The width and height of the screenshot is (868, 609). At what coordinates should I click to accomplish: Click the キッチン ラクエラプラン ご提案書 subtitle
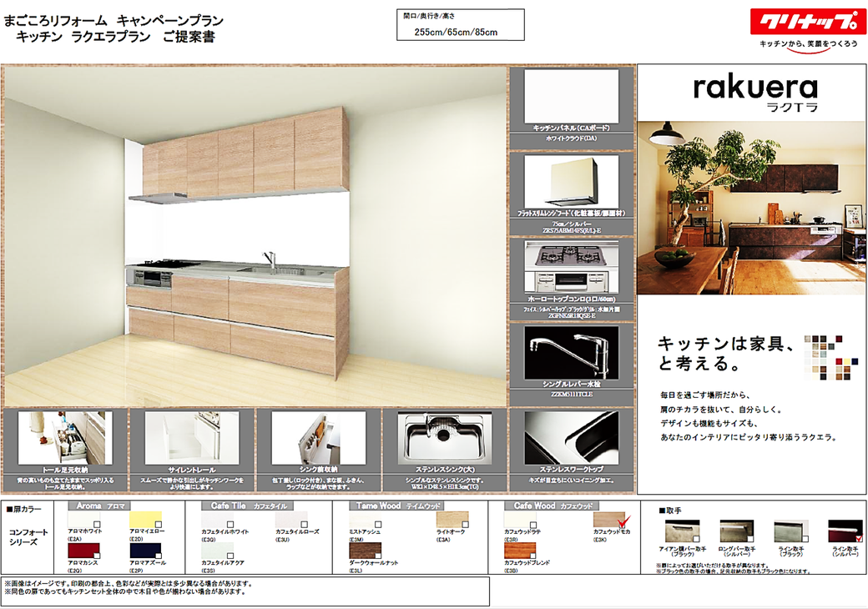[x=115, y=37]
